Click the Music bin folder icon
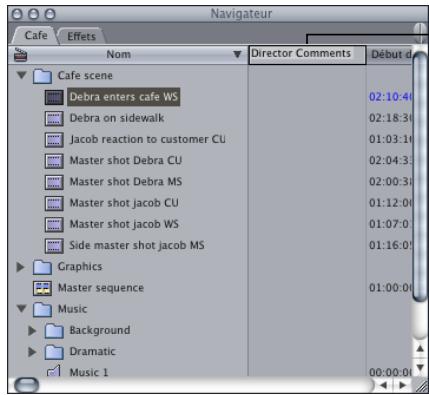Viewport: 429px width, 395px height. pos(42,310)
